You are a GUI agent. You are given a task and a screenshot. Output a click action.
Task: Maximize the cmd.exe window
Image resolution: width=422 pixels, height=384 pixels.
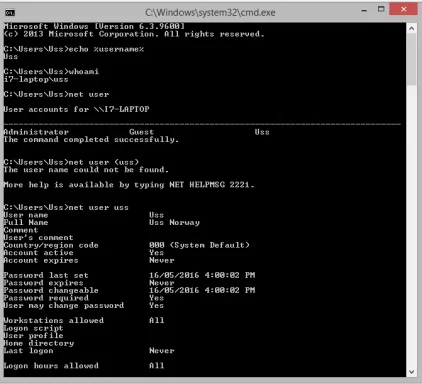(x=381, y=9)
